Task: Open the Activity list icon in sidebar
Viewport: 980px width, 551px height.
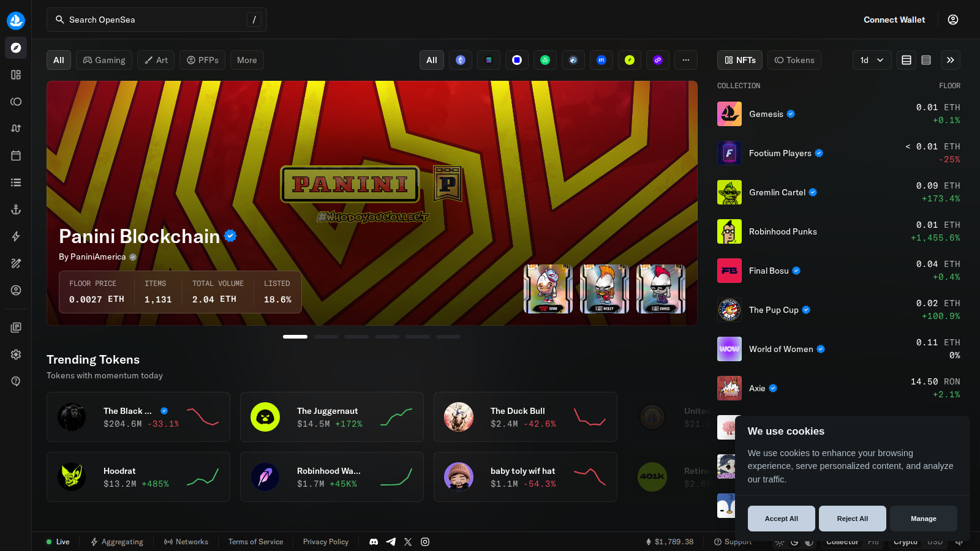Action: [x=16, y=182]
